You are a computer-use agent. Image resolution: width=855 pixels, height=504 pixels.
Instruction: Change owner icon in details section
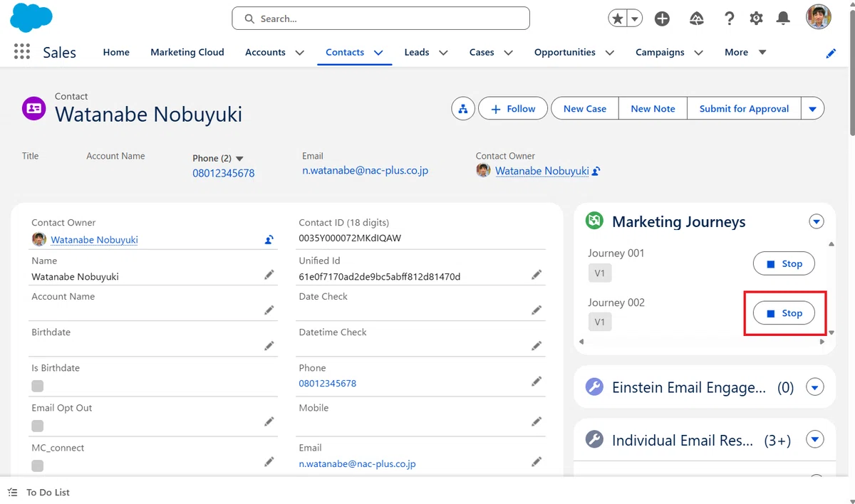coord(269,240)
